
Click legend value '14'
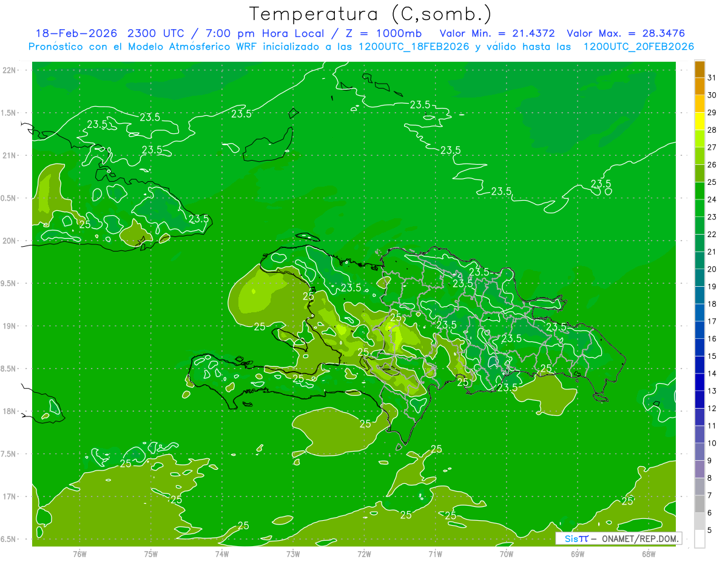click(x=712, y=373)
